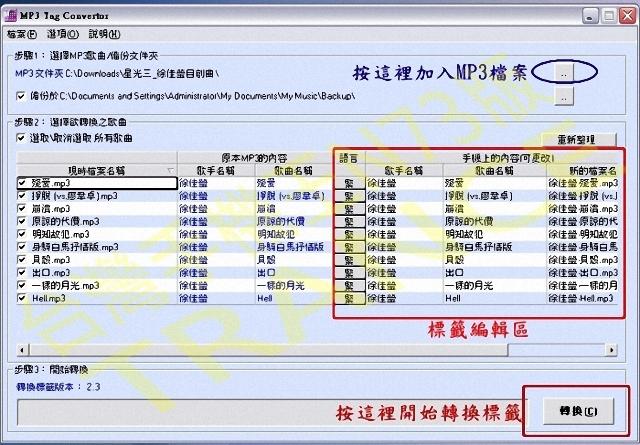Click the 轉換標籤版本 2.3 label

[x=58, y=387]
